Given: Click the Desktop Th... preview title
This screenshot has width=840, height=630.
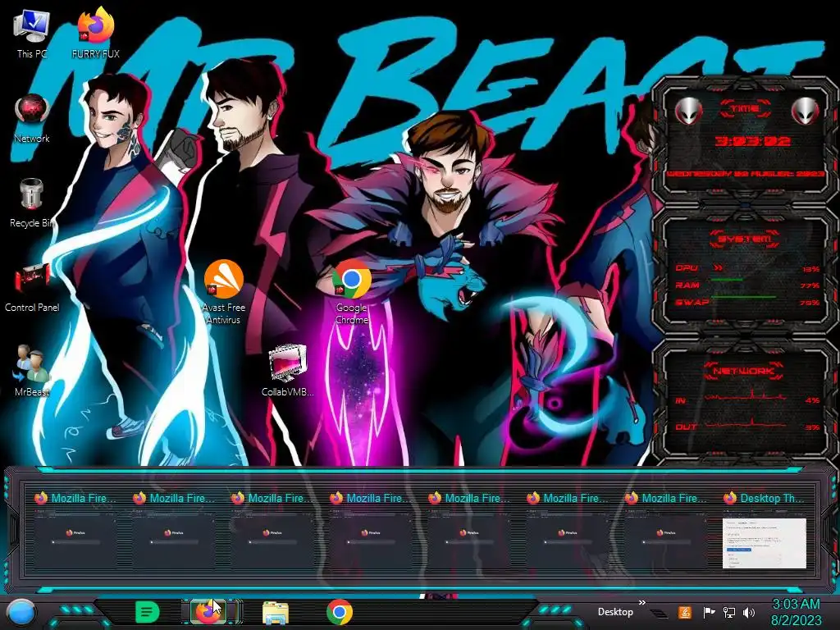Looking at the screenshot, I should 772,498.
